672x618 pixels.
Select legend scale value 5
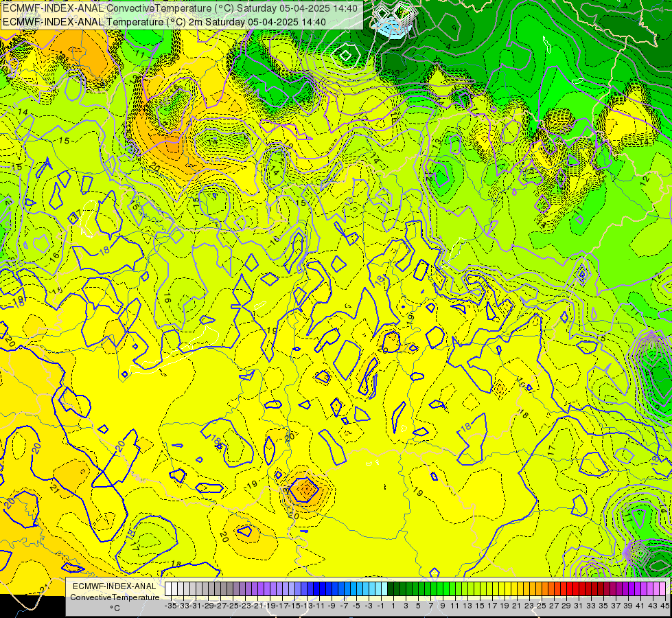(x=418, y=606)
